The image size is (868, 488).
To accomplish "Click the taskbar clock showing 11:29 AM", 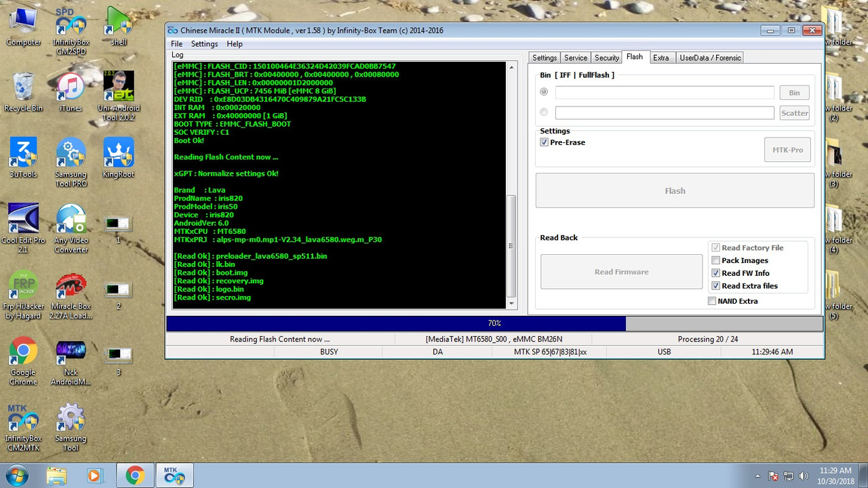I will pos(835,475).
